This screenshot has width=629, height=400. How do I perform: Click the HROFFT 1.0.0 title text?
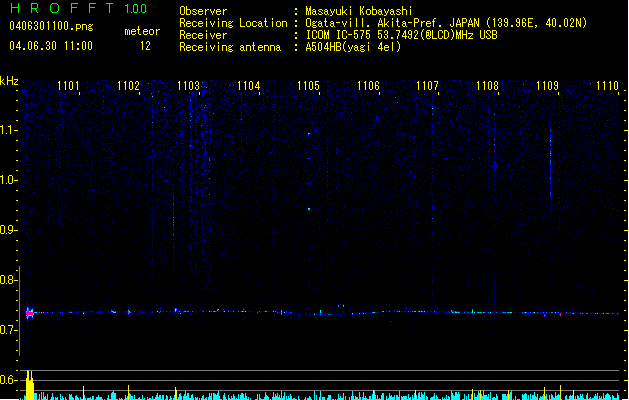tap(78, 8)
